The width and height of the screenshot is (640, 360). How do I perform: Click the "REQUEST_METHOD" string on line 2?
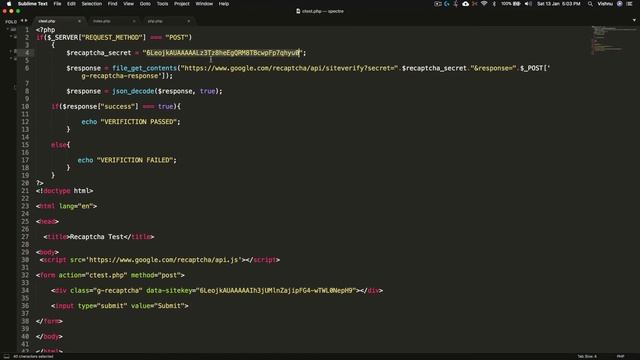[112, 37]
